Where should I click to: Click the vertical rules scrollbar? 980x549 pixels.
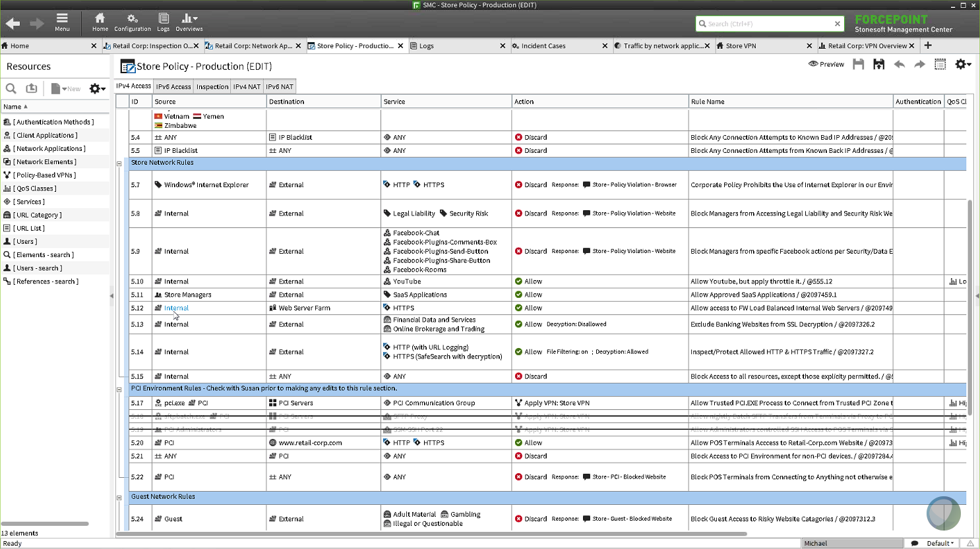click(969, 307)
